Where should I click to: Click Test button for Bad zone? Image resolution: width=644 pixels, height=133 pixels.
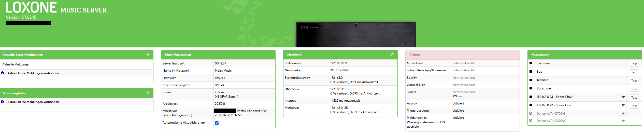(634, 72)
